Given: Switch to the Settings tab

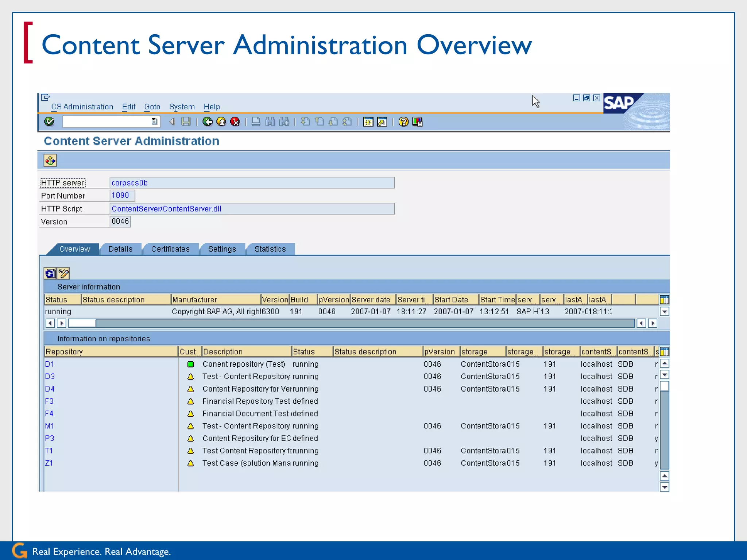Looking at the screenshot, I should tap(222, 249).
